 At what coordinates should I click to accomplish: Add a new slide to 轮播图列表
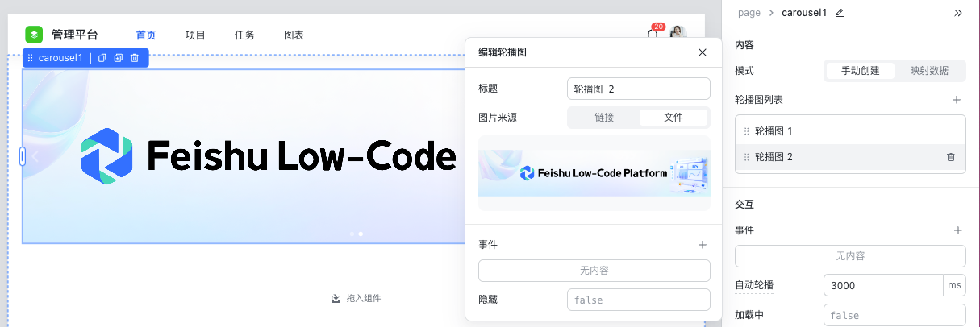click(x=957, y=100)
